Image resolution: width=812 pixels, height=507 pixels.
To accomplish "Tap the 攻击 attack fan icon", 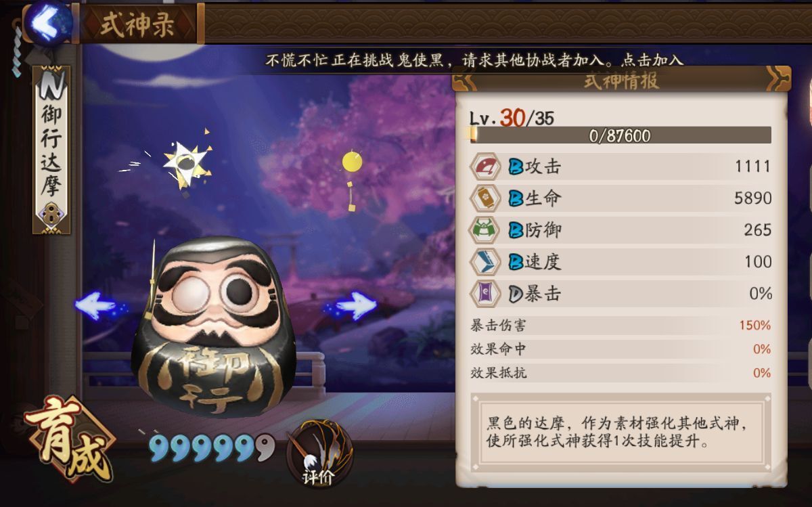I will click(485, 167).
